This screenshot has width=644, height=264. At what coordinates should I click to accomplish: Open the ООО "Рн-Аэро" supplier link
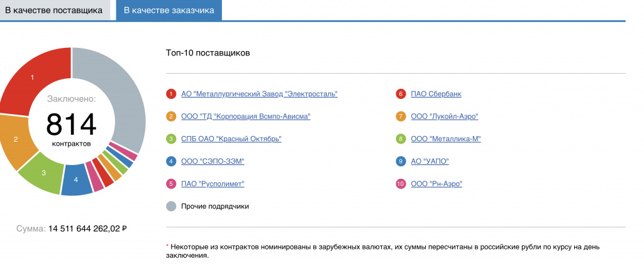pos(436,184)
